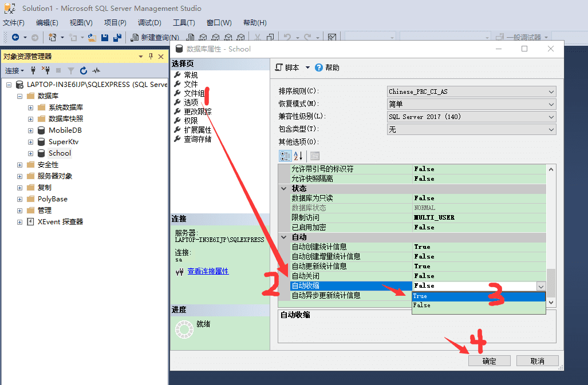Expand the 安全性 tree node
Image resolution: width=588 pixels, height=385 pixels.
point(20,165)
